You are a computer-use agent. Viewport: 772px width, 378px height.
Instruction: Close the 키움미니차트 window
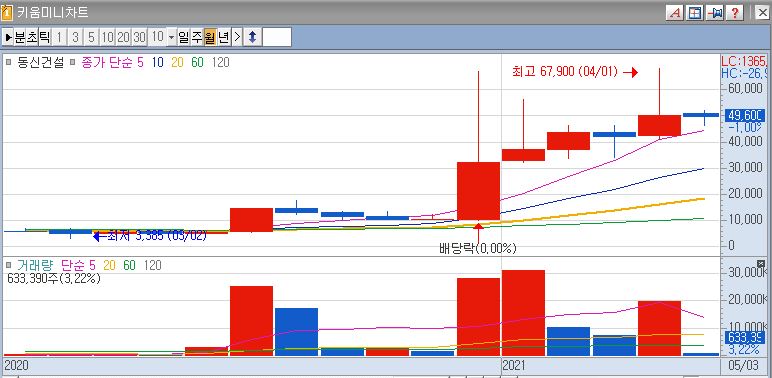762,13
